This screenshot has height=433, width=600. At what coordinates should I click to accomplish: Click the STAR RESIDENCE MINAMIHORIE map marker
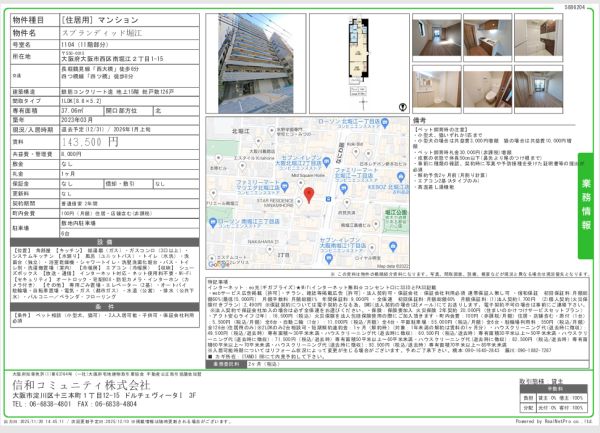click(x=299, y=202)
